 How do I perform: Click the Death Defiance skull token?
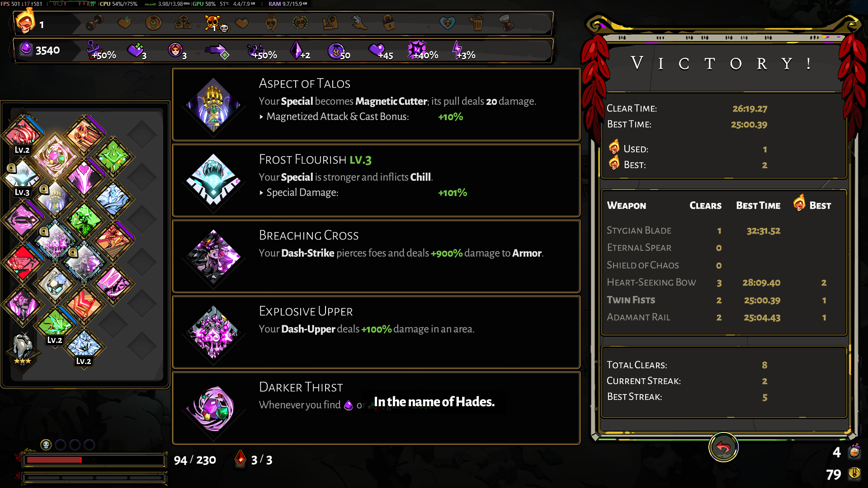pos(46,445)
